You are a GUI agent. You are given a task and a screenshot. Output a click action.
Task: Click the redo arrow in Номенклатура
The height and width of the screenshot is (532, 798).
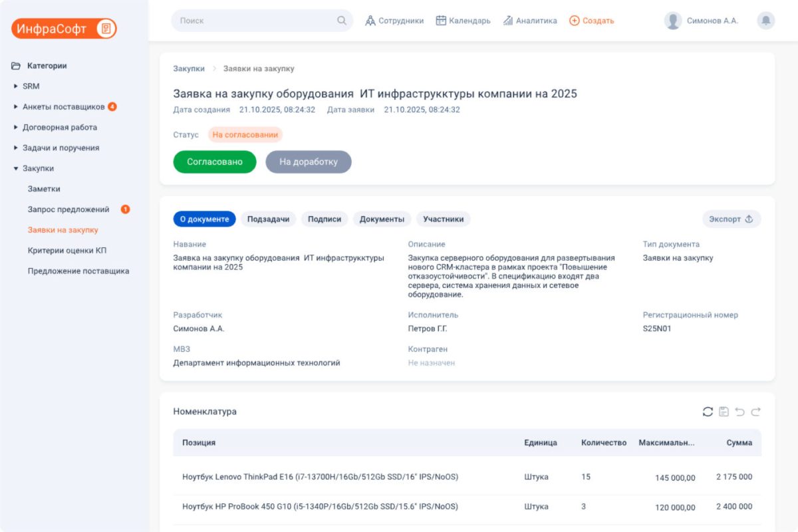755,412
